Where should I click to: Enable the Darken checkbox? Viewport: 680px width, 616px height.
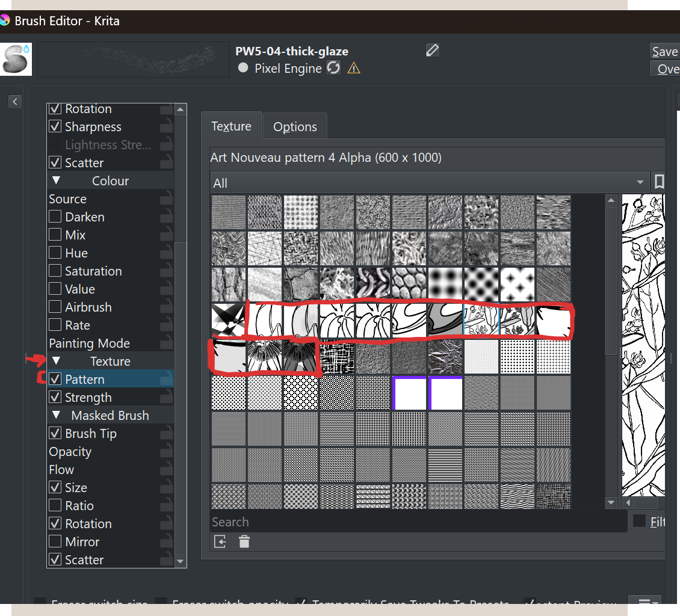point(55,217)
